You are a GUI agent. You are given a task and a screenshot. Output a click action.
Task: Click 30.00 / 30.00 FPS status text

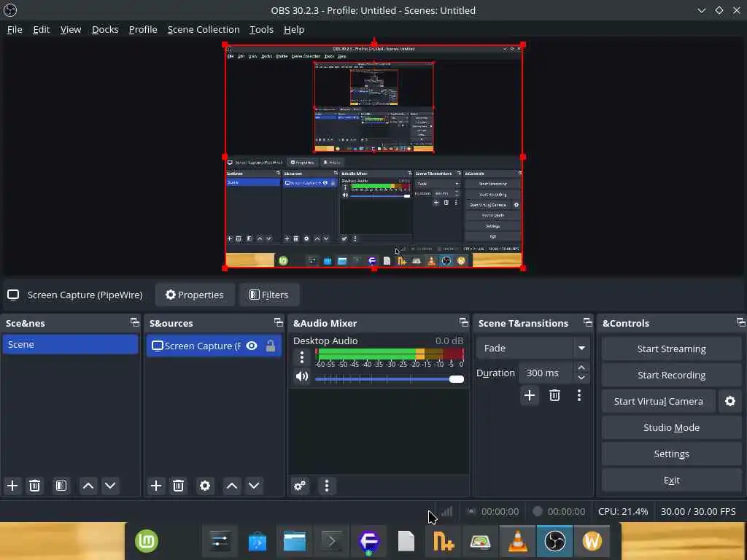698,511
